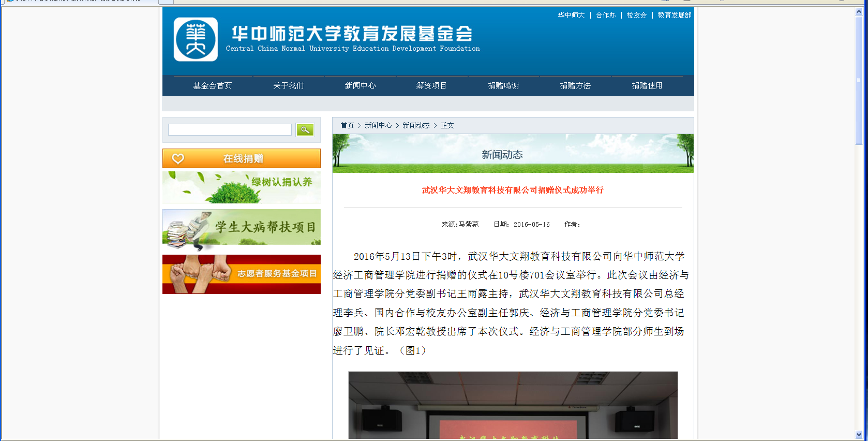Open the 捐赠方法 menu
The height and width of the screenshot is (441, 868).
pyautogui.click(x=576, y=86)
